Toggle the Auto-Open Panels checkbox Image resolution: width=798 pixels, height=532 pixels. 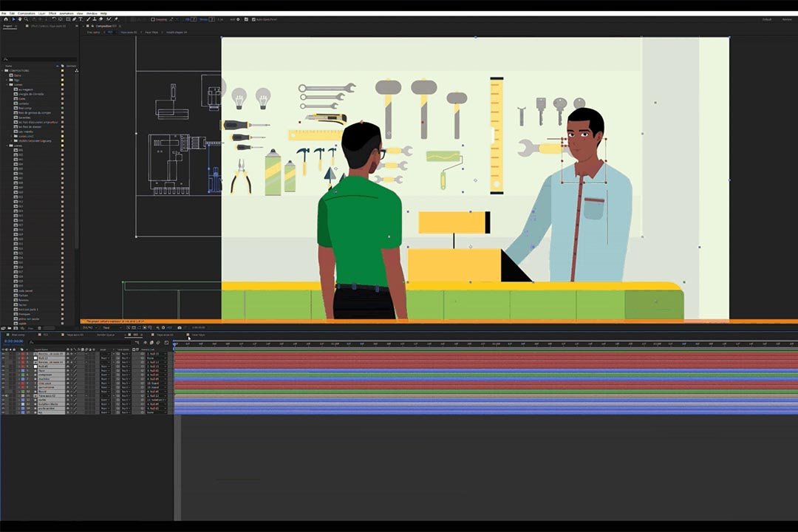(253, 19)
